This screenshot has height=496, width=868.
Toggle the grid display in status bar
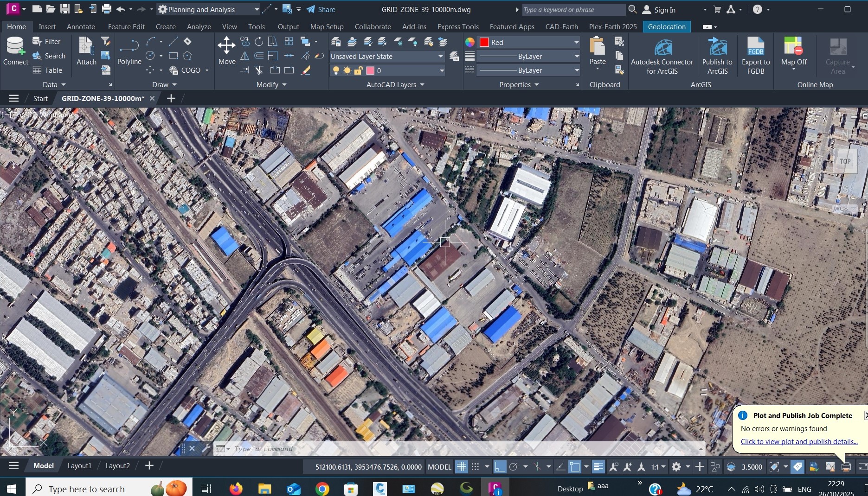(461, 467)
